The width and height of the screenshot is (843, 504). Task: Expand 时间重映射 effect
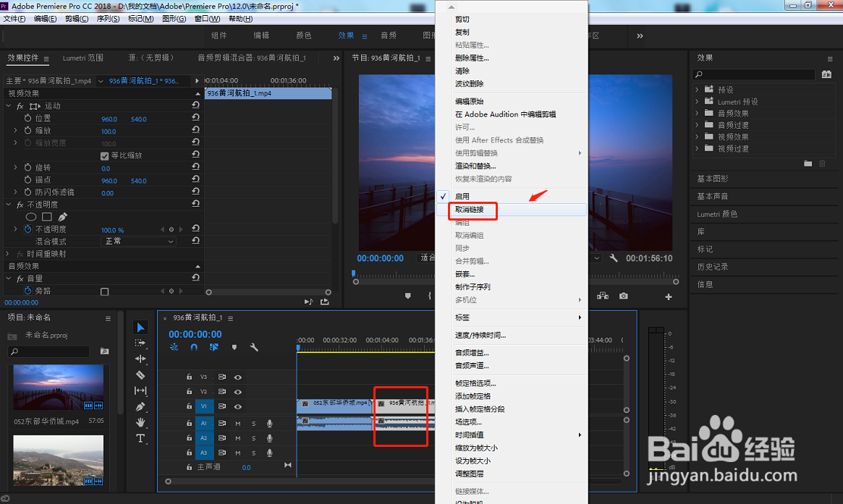(x=7, y=254)
